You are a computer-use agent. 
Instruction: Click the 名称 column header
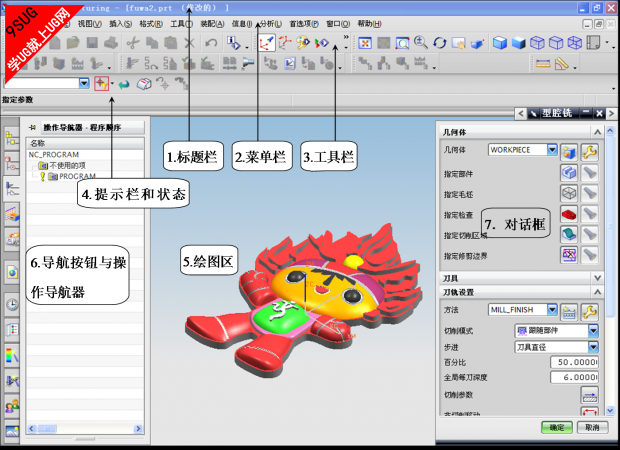pos(85,143)
